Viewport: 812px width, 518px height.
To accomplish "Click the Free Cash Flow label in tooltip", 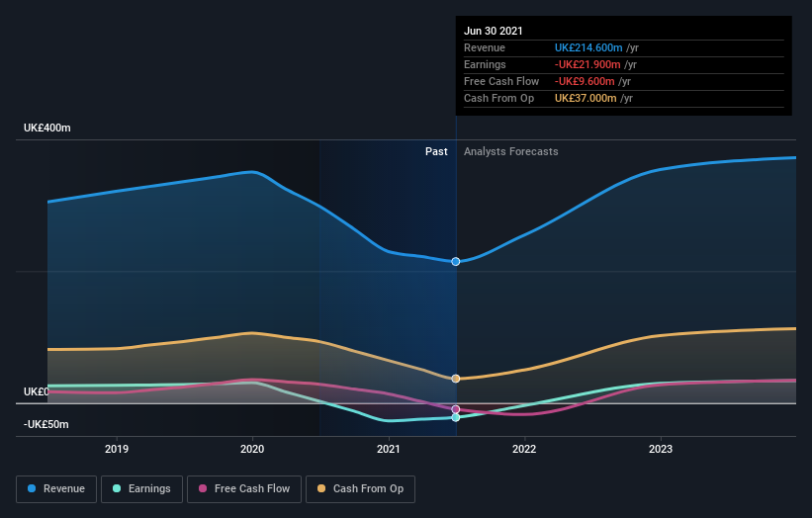I will tap(501, 81).
